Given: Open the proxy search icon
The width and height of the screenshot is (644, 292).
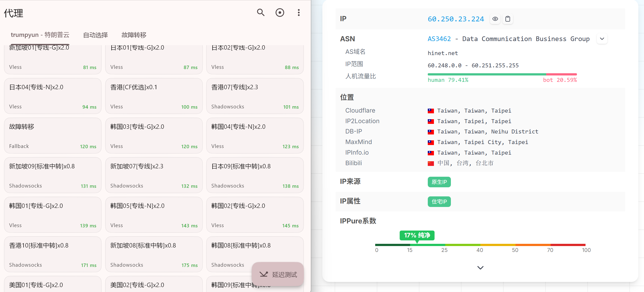Looking at the screenshot, I should [260, 13].
